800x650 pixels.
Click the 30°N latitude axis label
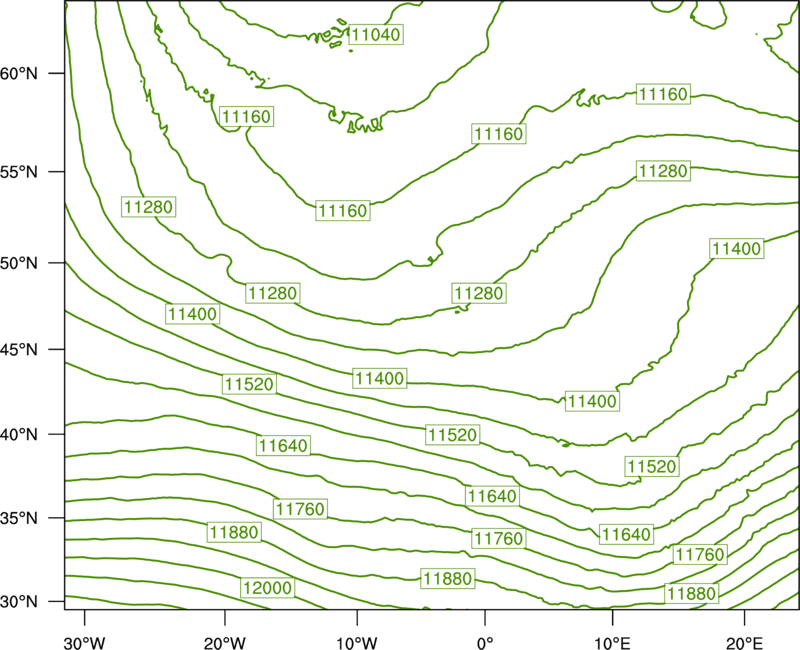(x=19, y=602)
